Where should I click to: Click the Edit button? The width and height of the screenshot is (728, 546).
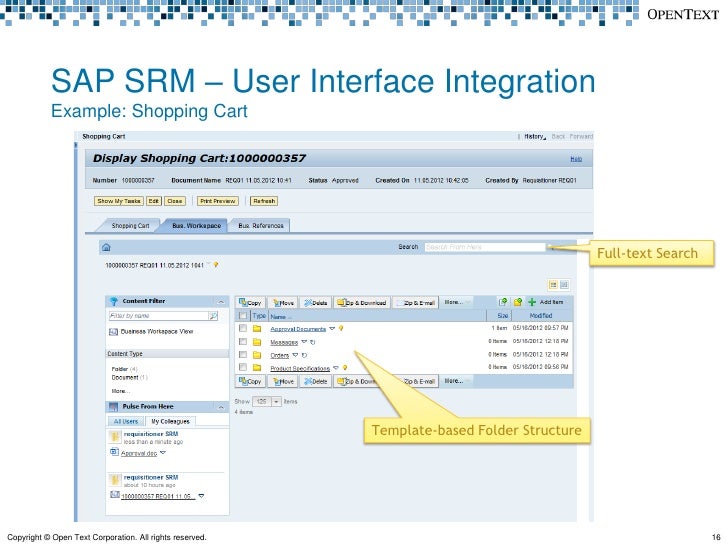click(153, 201)
